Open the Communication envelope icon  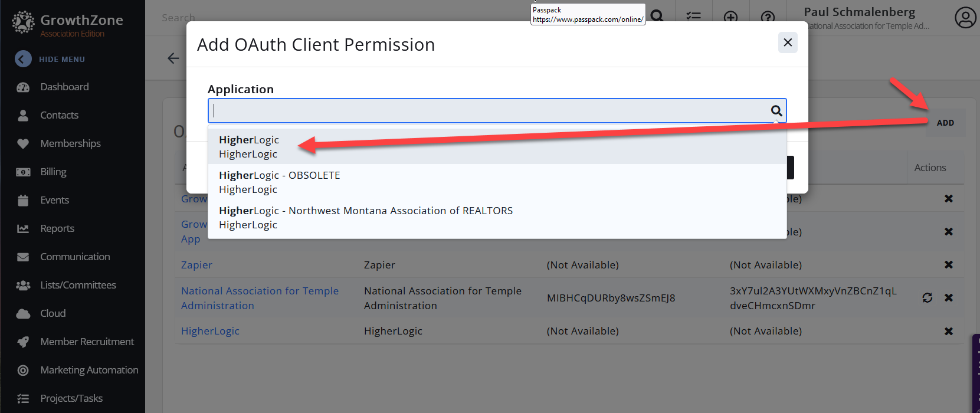point(23,257)
